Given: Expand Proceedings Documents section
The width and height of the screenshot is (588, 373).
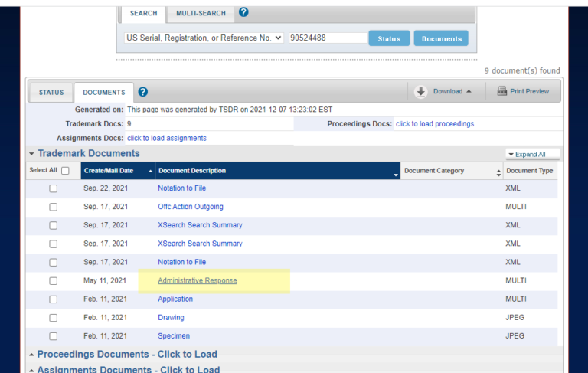Looking at the screenshot, I should [x=31, y=355].
